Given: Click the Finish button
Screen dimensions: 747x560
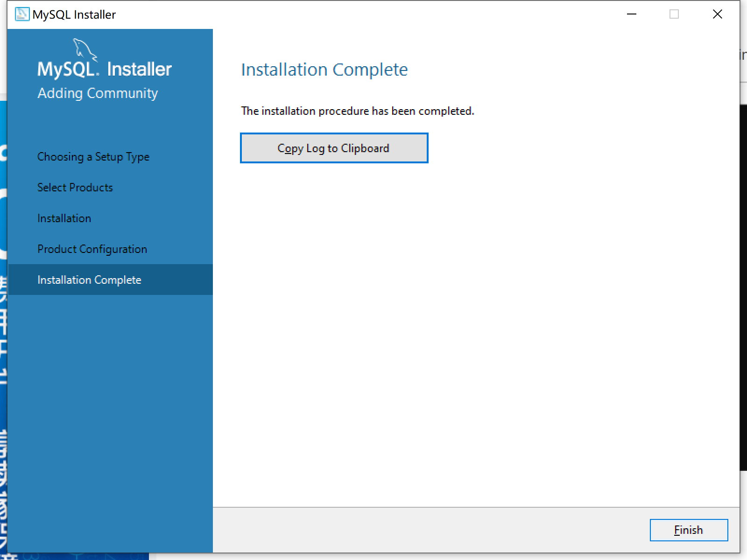Looking at the screenshot, I should coord(689,530).
